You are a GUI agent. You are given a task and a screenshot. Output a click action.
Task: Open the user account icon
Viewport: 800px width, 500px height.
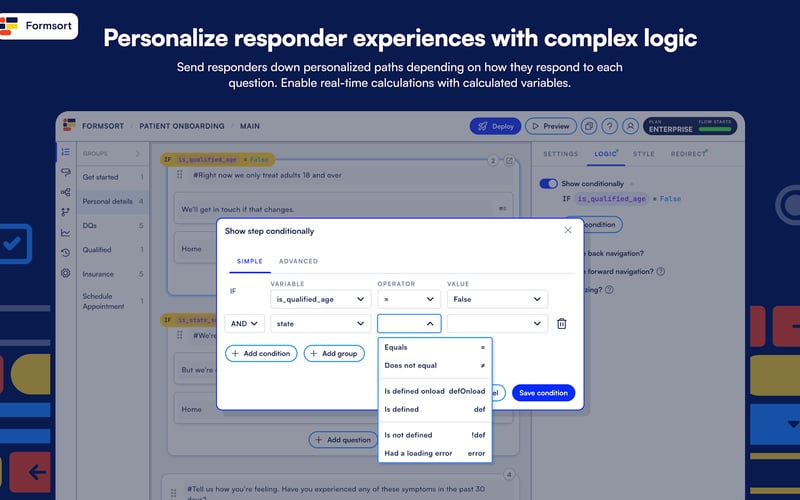click(630, 126)
